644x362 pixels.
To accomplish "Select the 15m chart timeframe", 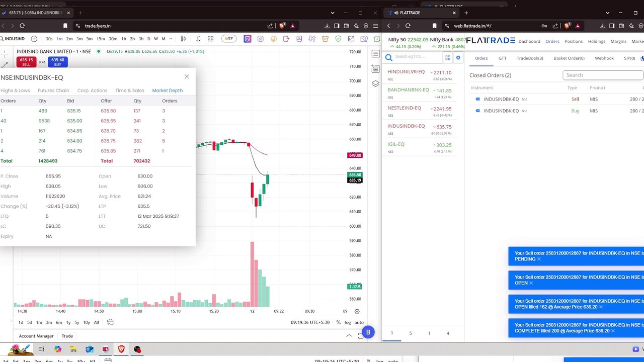I will (x=101, y=39).
